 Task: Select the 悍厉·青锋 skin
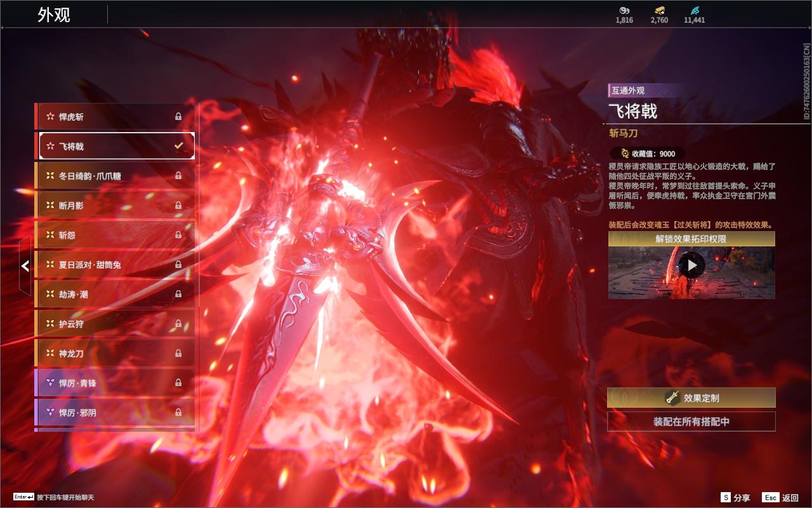click(115, 383)
